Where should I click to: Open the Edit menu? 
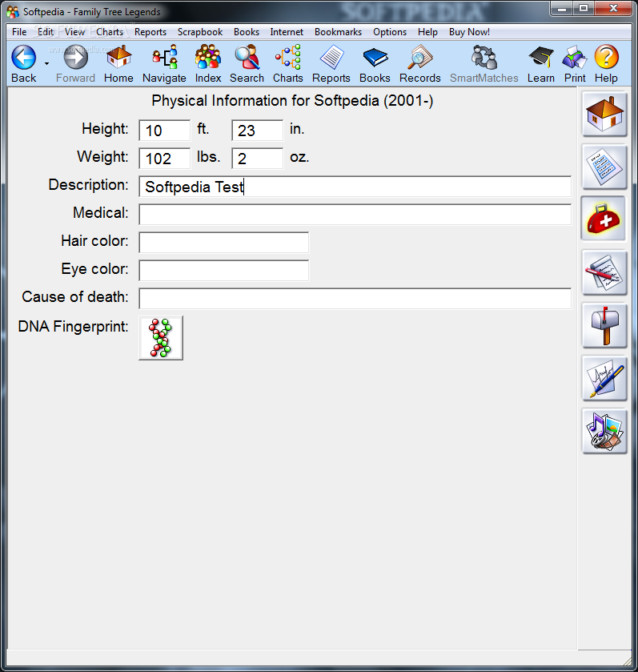point(46,32)
